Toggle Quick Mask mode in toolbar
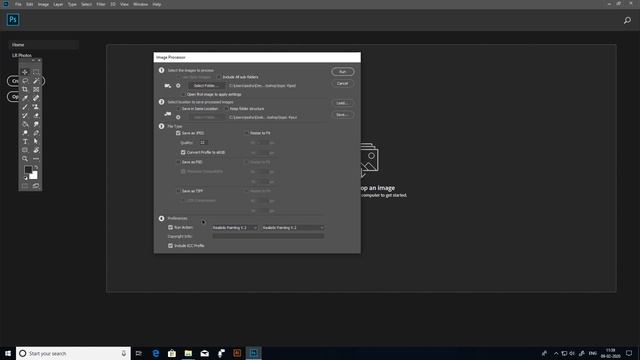 [25, 186]
